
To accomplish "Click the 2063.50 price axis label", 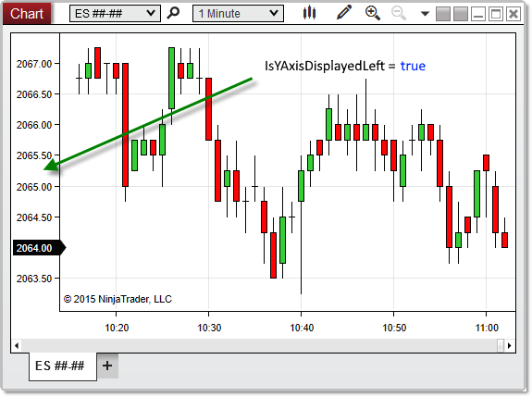I will coord(34,279).
